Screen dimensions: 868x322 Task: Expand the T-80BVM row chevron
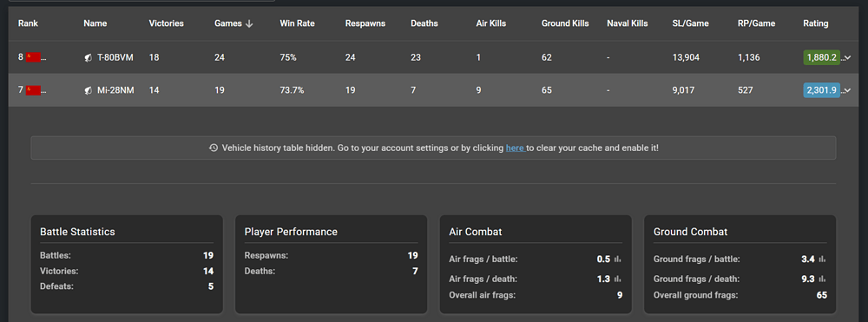847,57
